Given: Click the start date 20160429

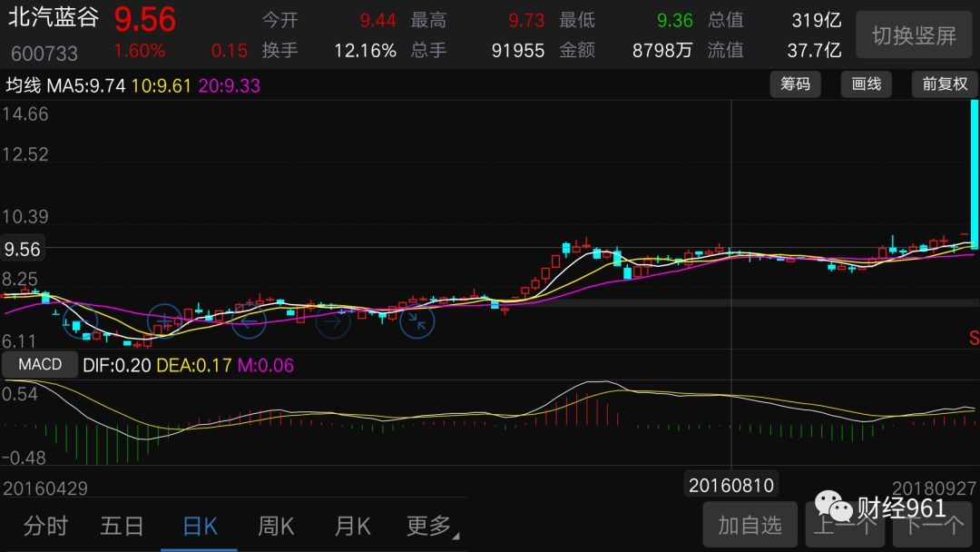Looking at the screenshot, I should pyautogui.click(x=45, y=488).
